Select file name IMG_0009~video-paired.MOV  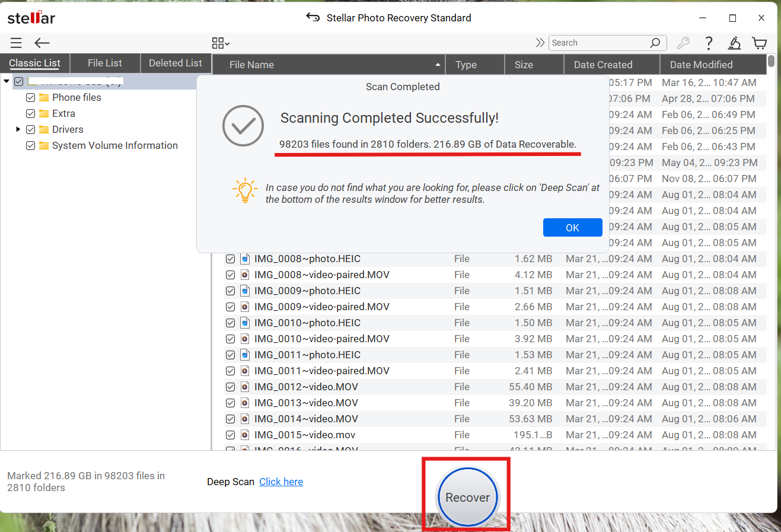[x=322, y=307]
